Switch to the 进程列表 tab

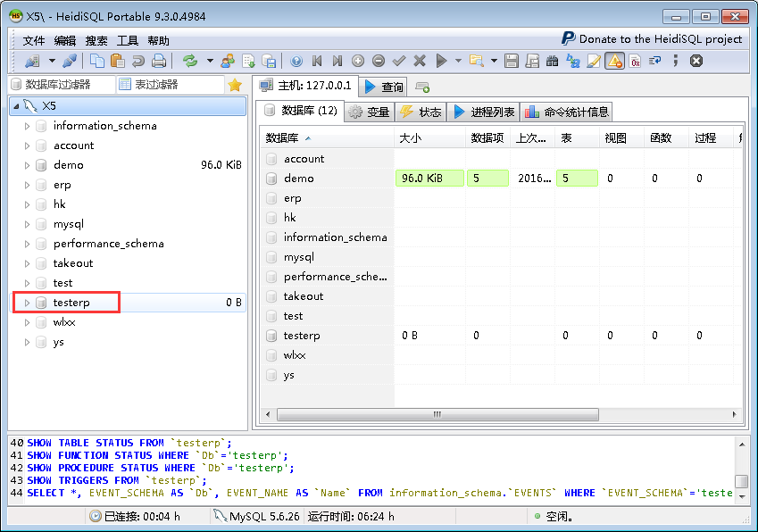pyautogui.click(x=483, y=112)
